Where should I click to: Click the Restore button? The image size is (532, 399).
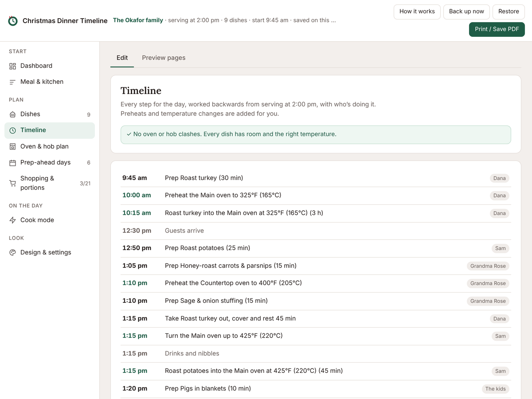tap(509, 12)
